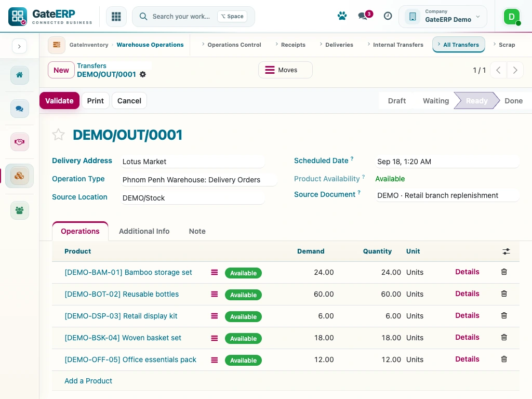Screen dimensions: 532x399
Task: Set status to Done
Action: pos(513,101)
